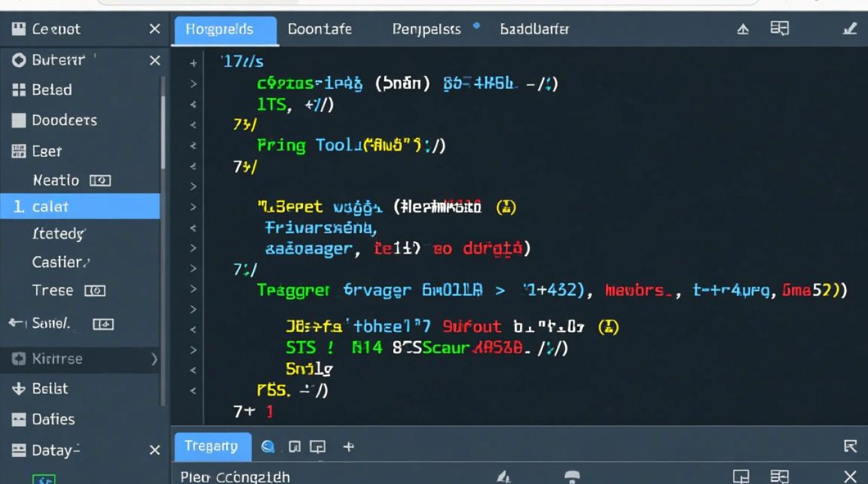Switch to the Boontafe tab
The width and height of the screenshot is (868, 484).
click(320, 29)
